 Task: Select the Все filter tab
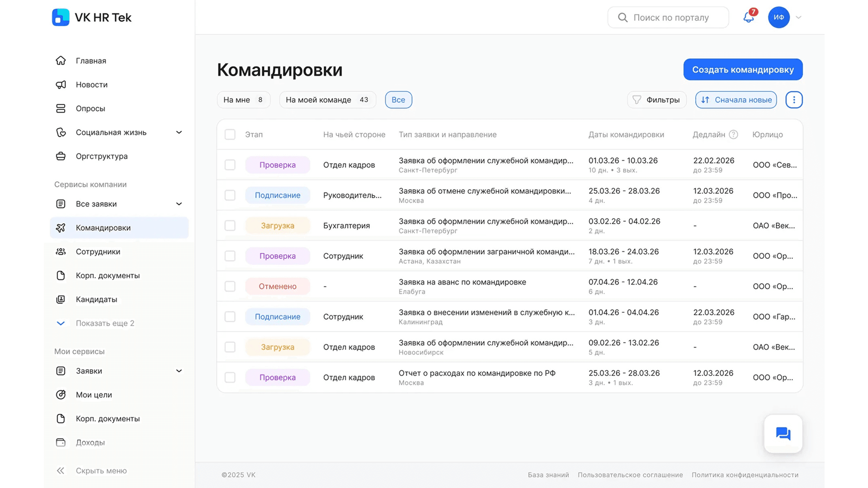(x=398, y=100)
